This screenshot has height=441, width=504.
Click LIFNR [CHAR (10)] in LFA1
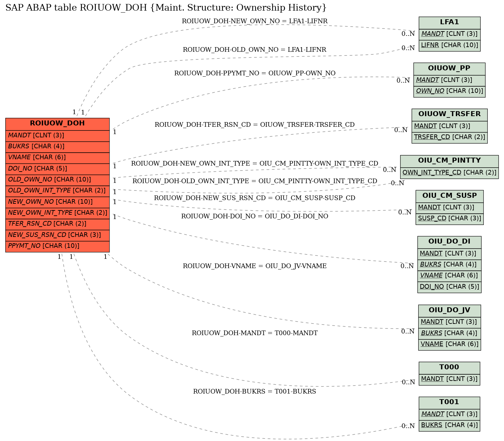450,45
